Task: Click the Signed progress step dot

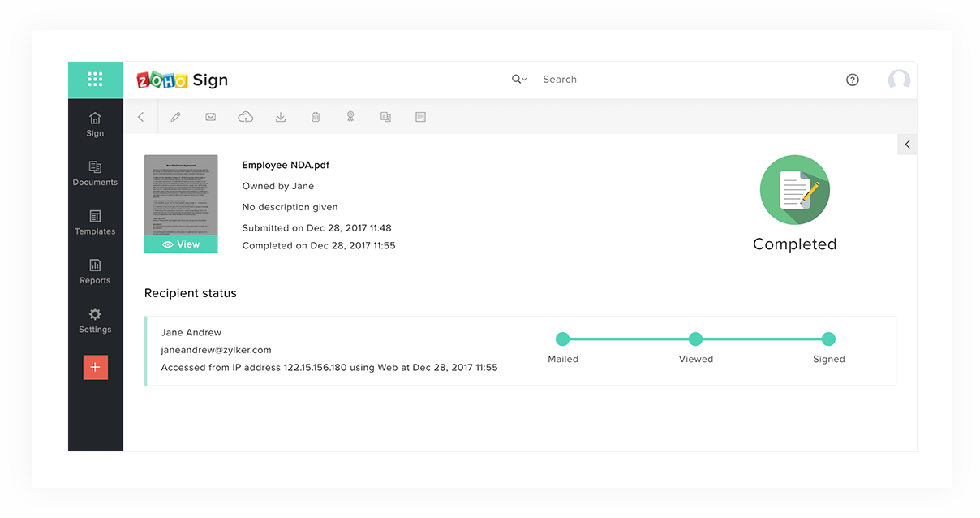Action: coord(828,339)
